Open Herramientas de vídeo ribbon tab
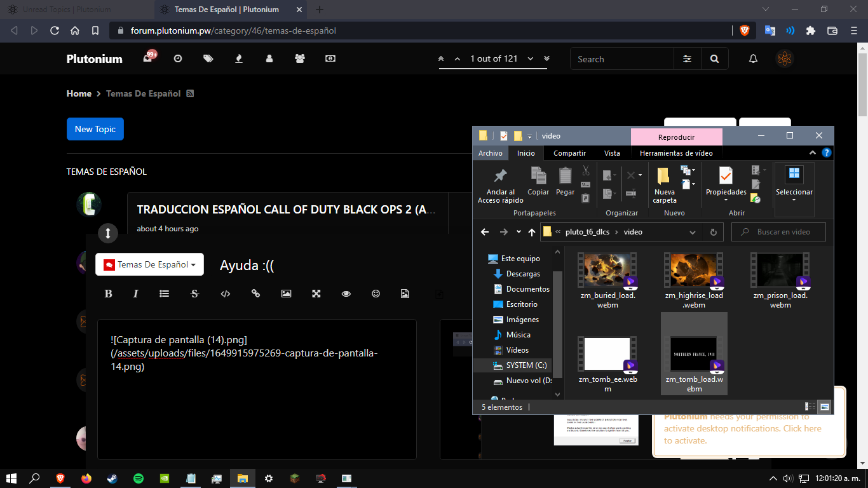 (676, 153)
